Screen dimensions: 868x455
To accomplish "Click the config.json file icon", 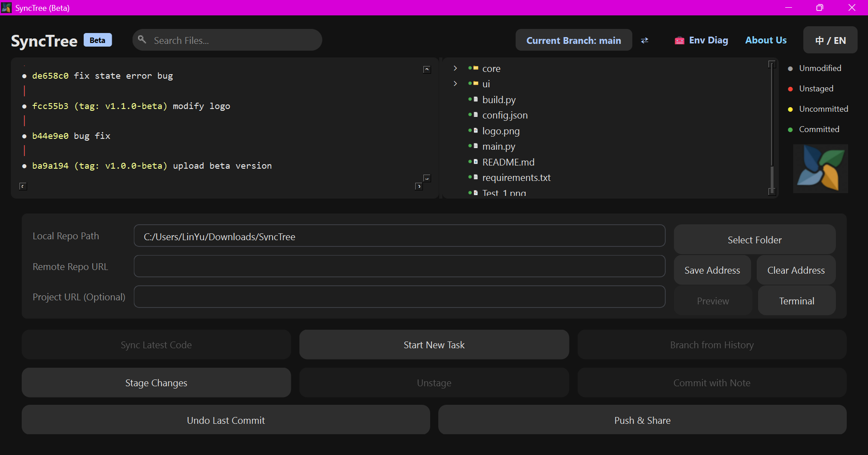I will pos(476,114).
